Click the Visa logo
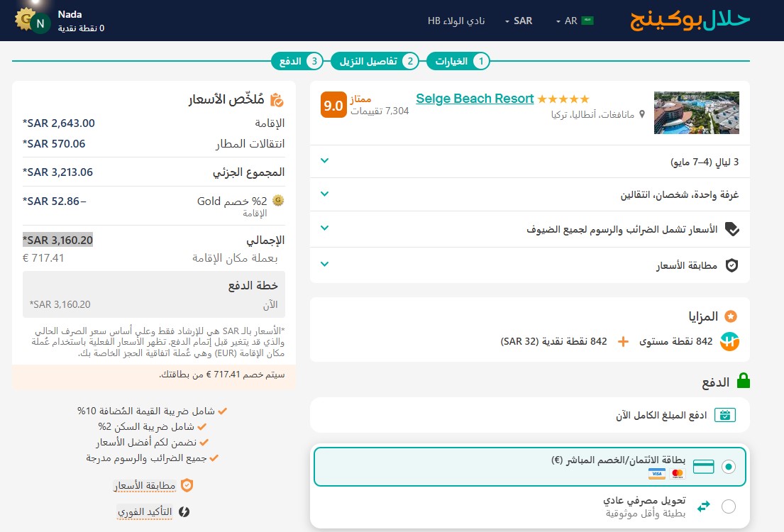 [x=656, y=474]
